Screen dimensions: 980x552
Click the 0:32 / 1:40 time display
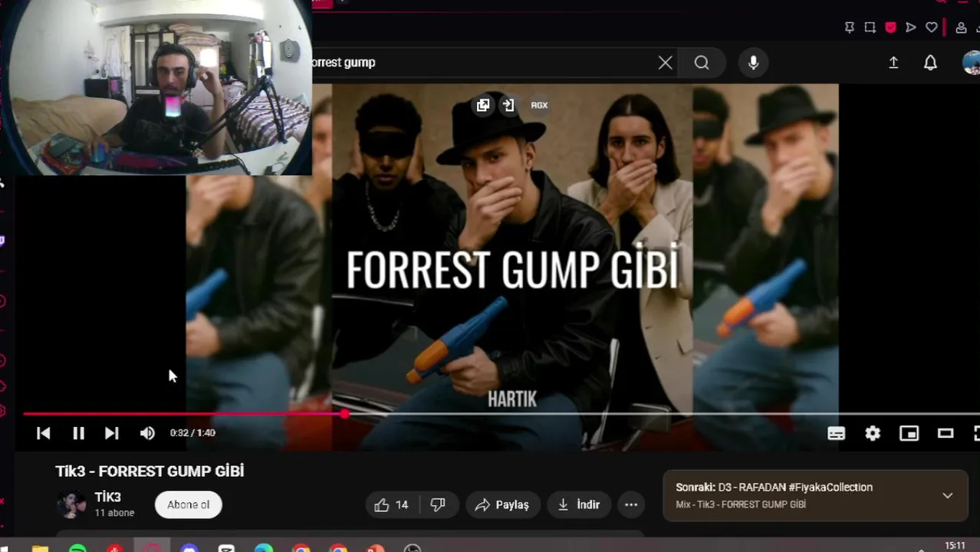pos(192,433)
